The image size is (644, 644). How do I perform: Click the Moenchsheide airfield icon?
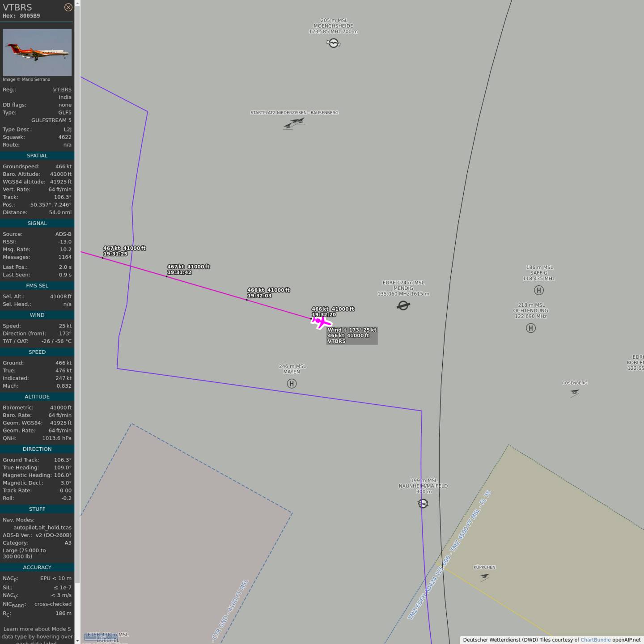(x=333, y=43)
